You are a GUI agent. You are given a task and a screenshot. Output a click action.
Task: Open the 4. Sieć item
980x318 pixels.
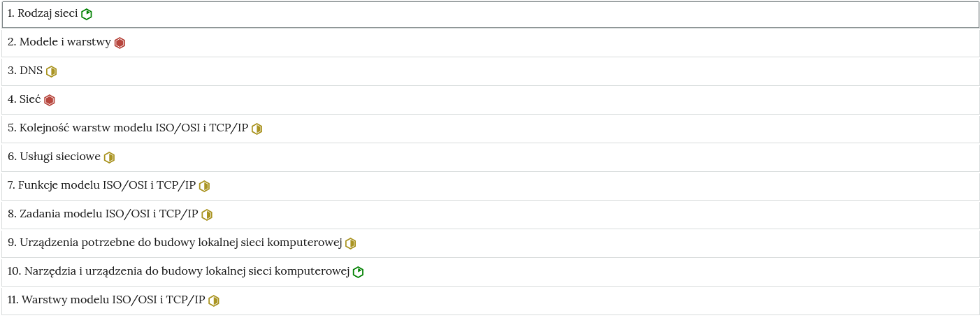[490, 100]
